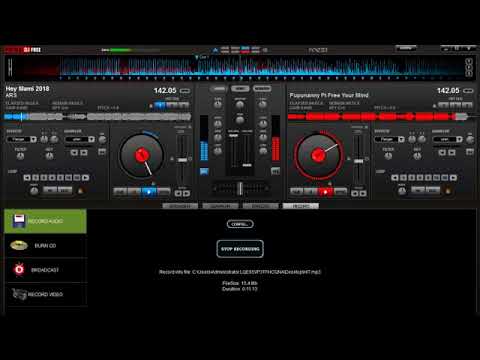Open the left deck effect dropdown (Flanger)
Image resolution: width=480 pixels, height=360 pixels.
[22, 139]
